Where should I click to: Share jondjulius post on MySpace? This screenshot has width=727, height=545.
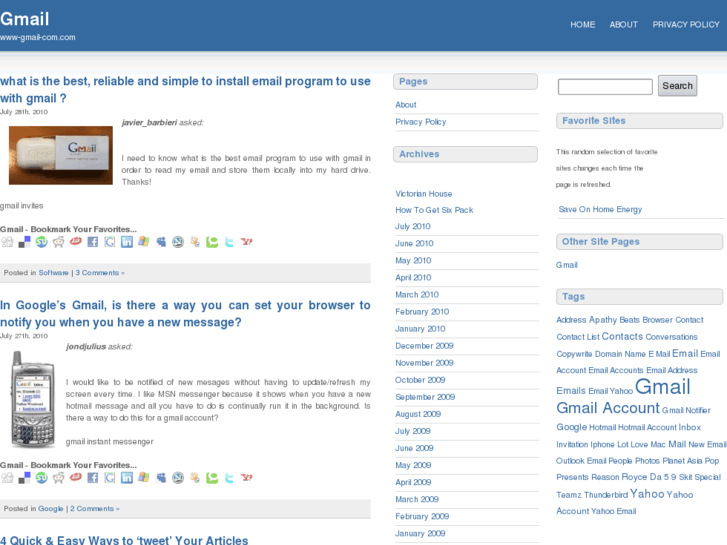point(161,478)
